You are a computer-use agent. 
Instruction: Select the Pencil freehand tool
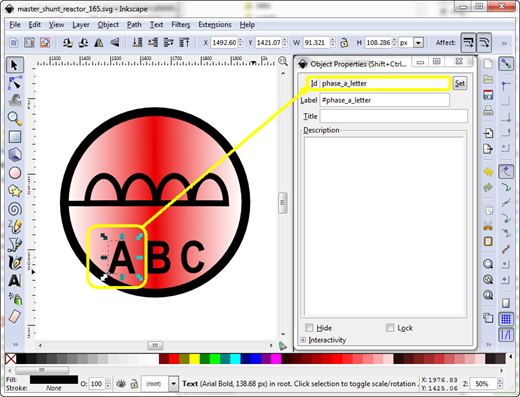(x=14, y=227)
